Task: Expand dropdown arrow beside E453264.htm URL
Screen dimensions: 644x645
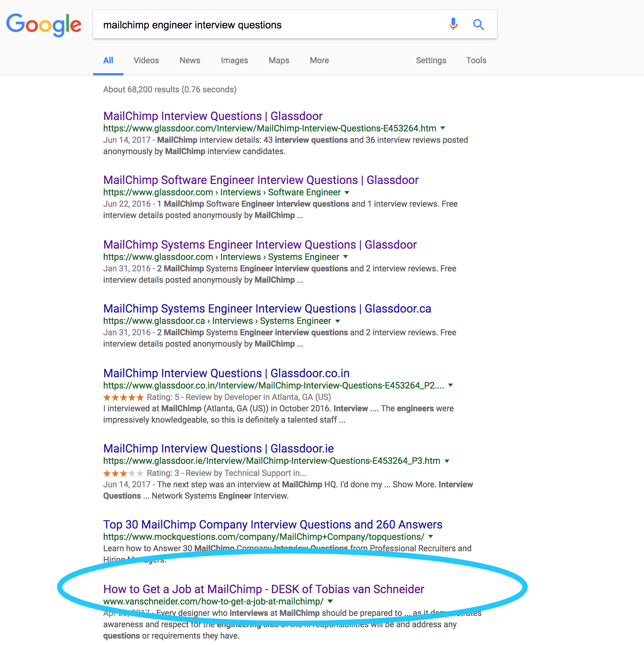Action: [443, 128]
